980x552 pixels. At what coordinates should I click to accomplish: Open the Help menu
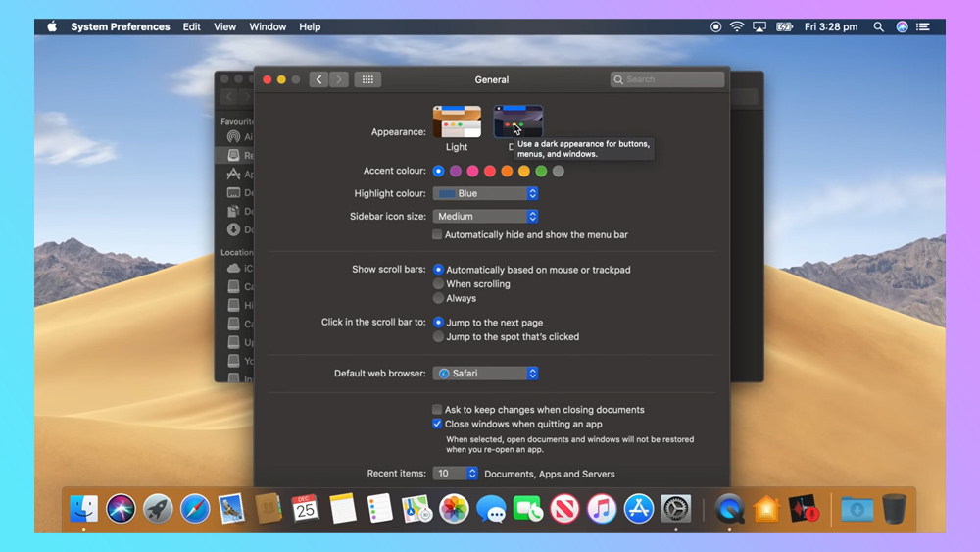click(310, 26)
